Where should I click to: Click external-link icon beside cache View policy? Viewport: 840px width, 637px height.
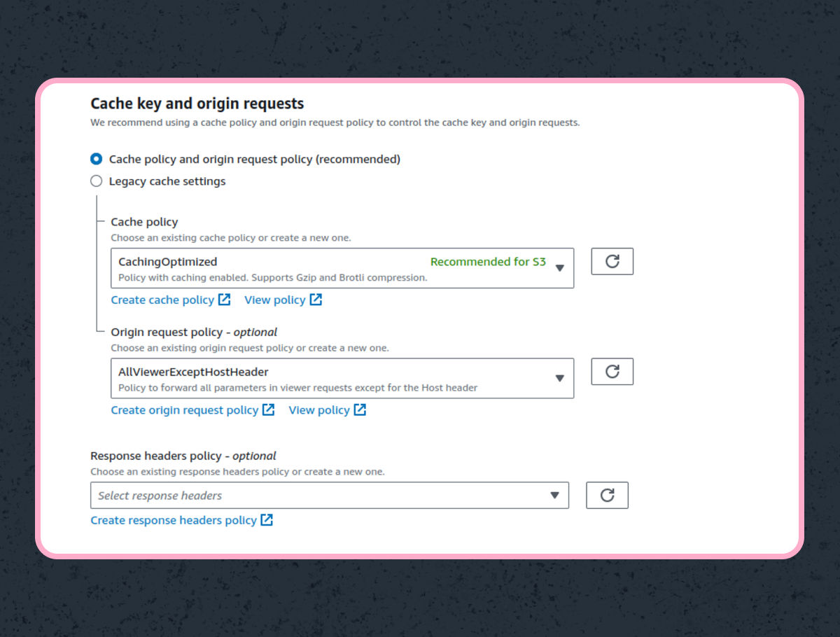click(x=316, y=300)
